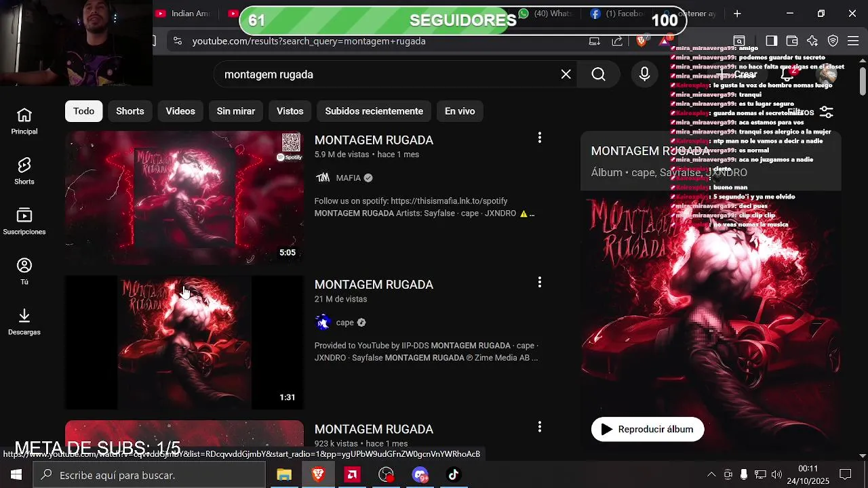The height and width of the screenshot is (488, 868).
Task: Select the Todo filter chip
Action: coord(84,111)
